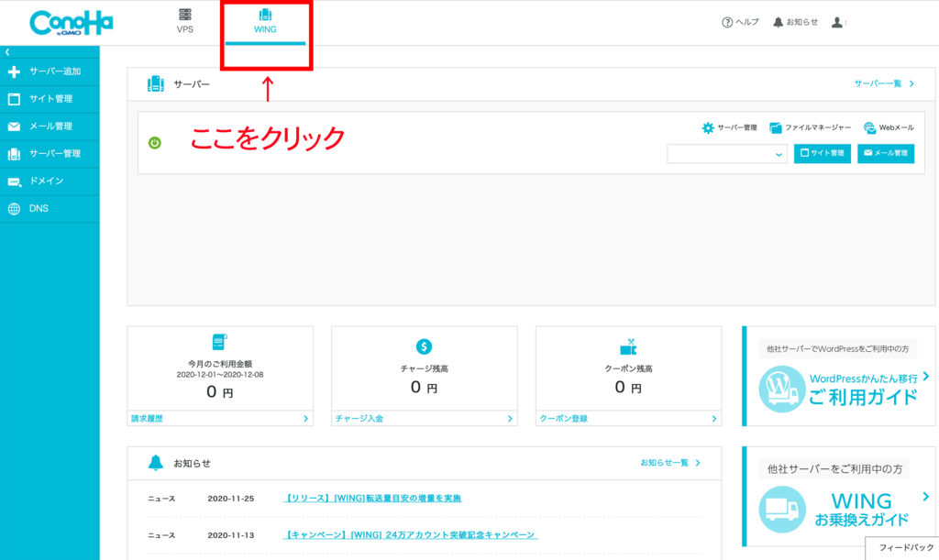Open サーバー管理 in the sidebar

[x=50, y=154]
